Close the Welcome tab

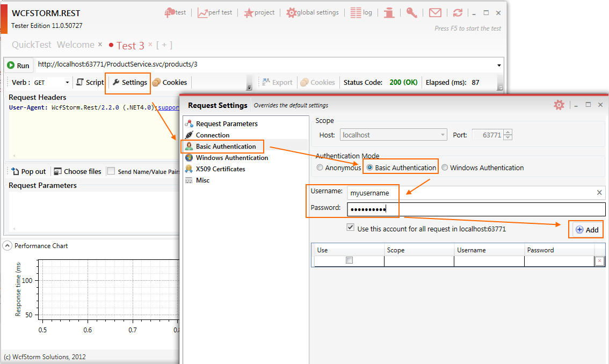coord(100,44)
